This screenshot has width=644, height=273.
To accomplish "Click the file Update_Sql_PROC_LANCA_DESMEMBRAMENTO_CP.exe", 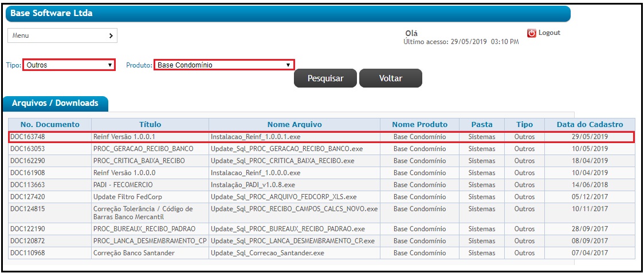I will [293, 240].
